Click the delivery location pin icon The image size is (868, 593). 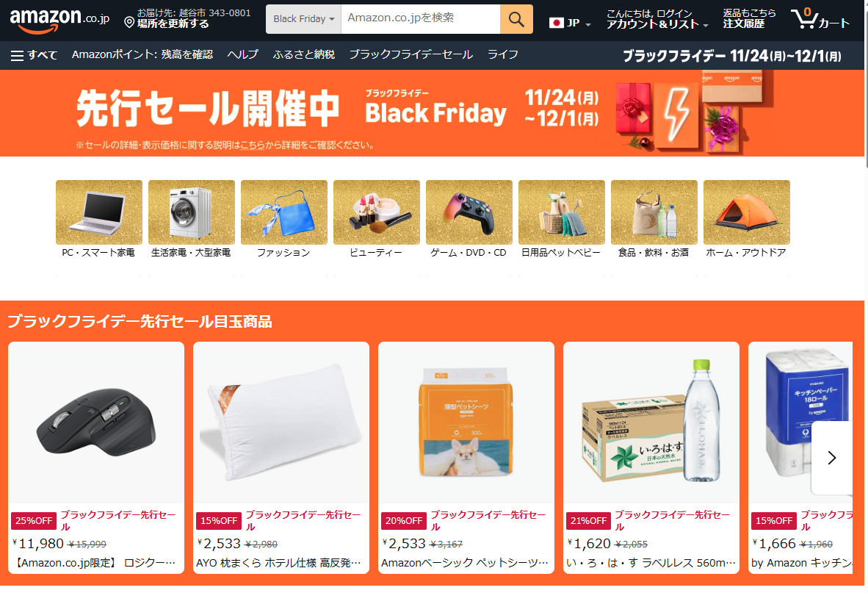[129, 22]
